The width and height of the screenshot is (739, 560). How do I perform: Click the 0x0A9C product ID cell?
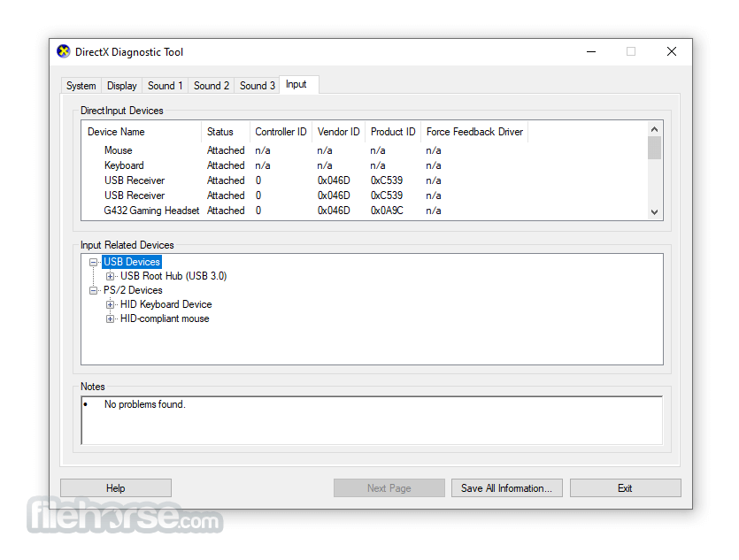click(x=387, y=211)
